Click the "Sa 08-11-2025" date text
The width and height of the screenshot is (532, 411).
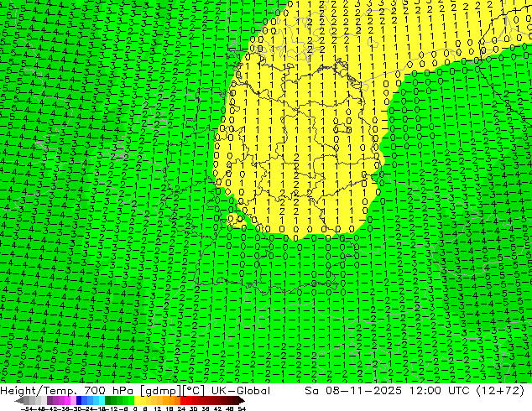353,391
